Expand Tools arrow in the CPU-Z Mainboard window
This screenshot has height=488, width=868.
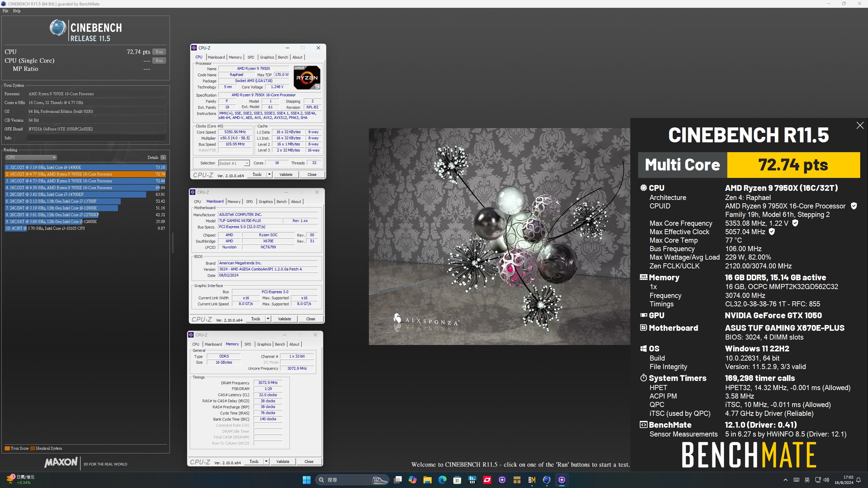point(268,319)
